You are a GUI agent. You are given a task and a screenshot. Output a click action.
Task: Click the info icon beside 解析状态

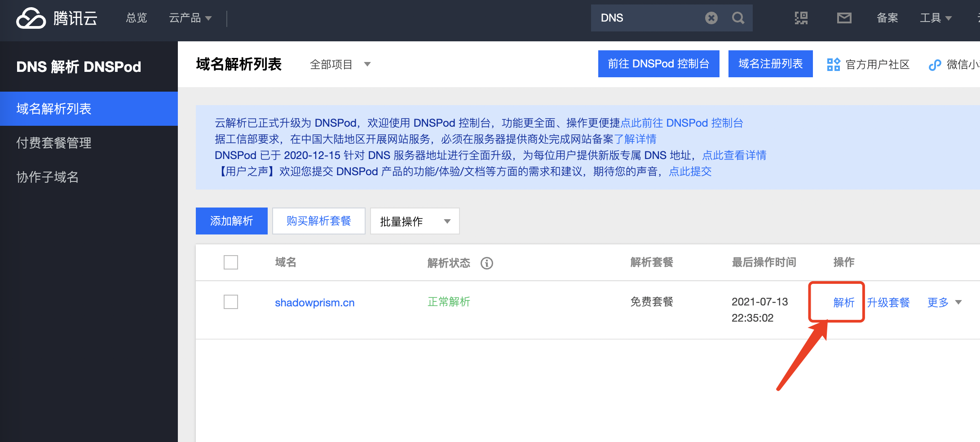point(487,263)
